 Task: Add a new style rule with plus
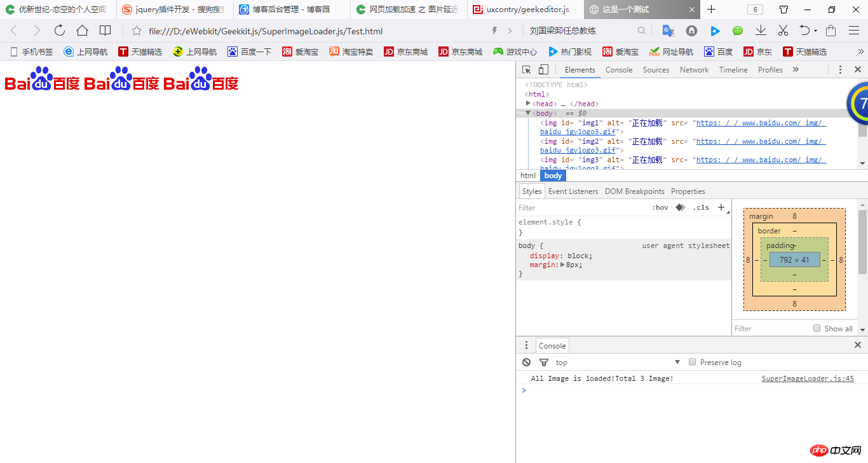coord(721,207)
